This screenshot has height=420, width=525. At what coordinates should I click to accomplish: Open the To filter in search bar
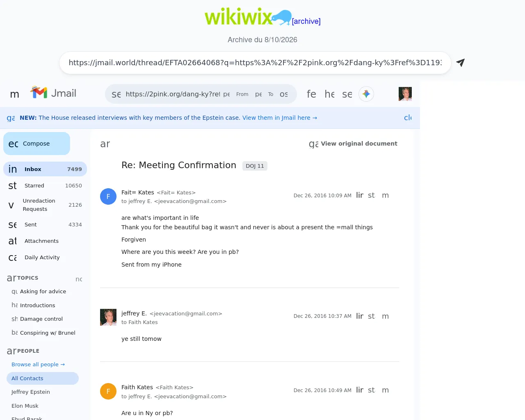coord(271,94)
